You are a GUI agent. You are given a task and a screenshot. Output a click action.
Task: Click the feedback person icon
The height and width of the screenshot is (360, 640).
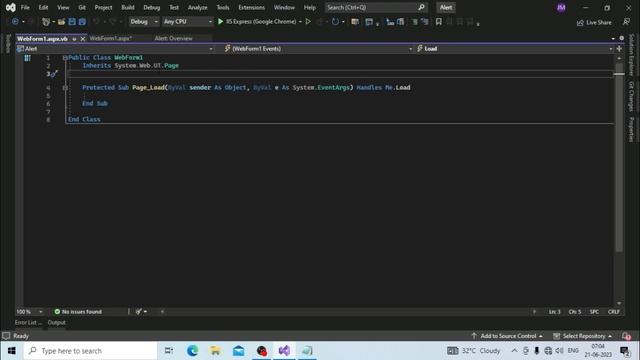click(626, 22)
